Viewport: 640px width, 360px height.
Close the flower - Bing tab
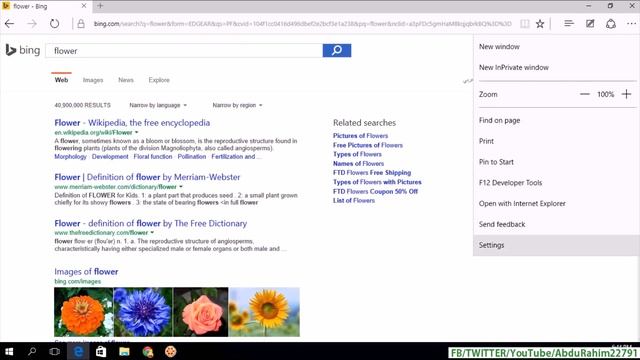(x=84, y=6)
